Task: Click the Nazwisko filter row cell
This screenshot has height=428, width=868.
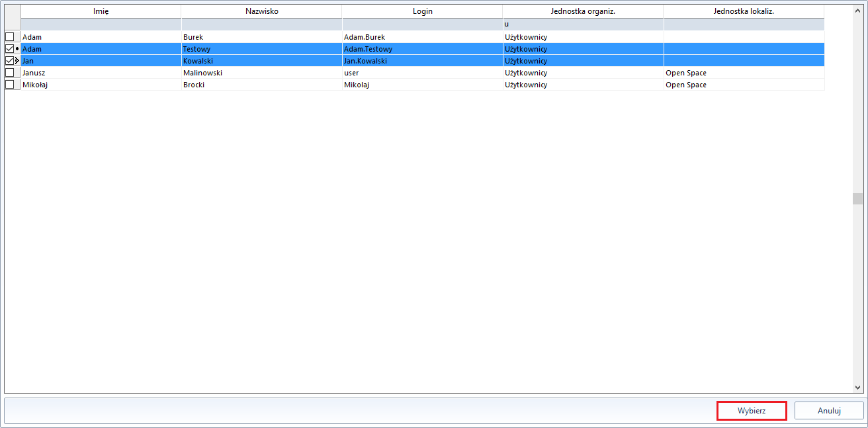Action: pyautogui.click(x=261, y=24)
